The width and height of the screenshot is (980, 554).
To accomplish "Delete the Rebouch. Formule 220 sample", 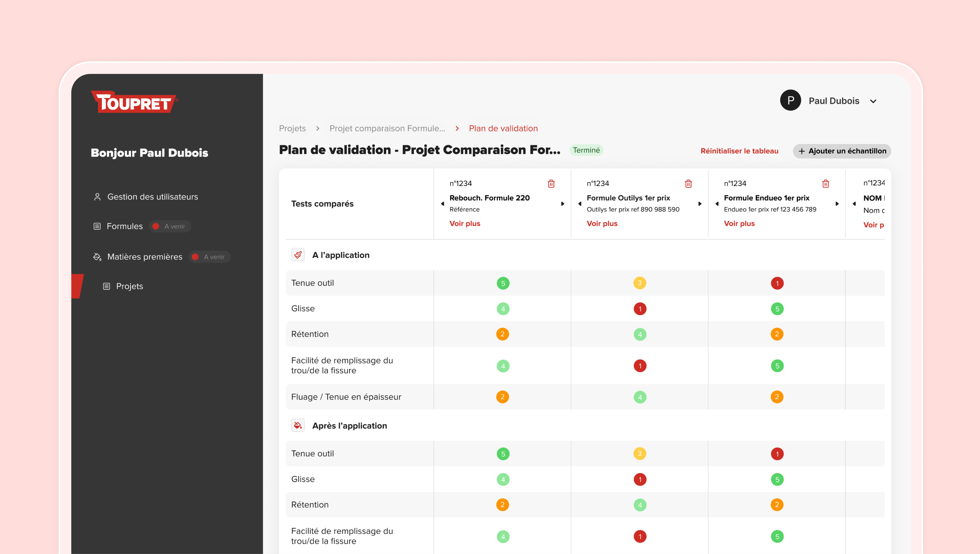I will tap(551, 184).
